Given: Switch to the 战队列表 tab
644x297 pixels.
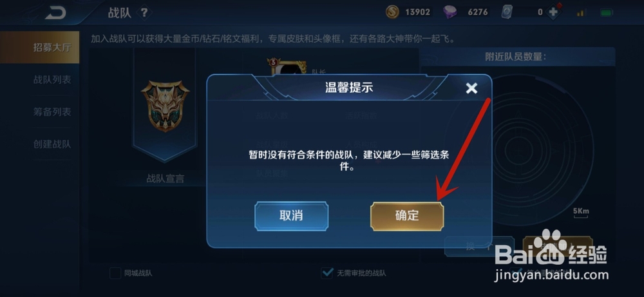Looking at the screenshot, I should (x=52, y=80).
